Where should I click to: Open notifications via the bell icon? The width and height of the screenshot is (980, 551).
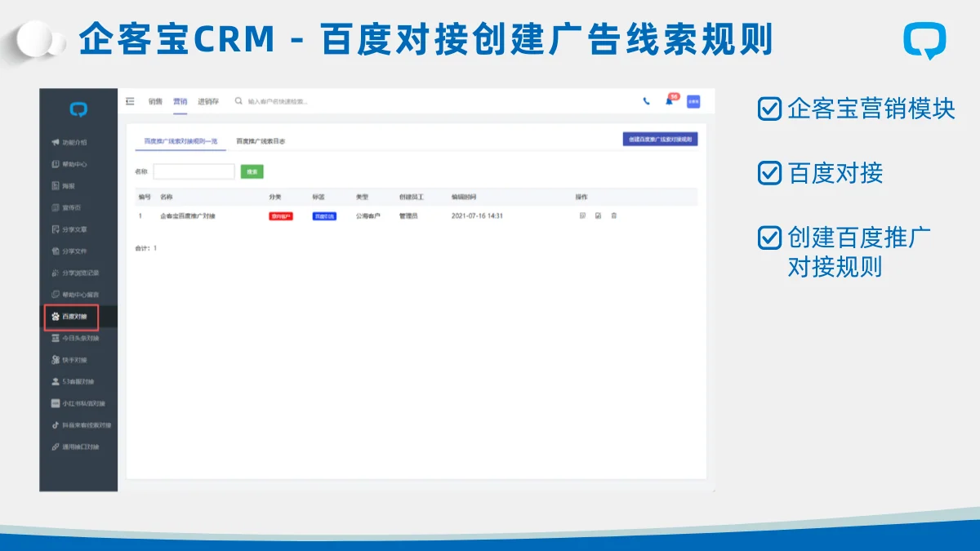coord(670,101)
